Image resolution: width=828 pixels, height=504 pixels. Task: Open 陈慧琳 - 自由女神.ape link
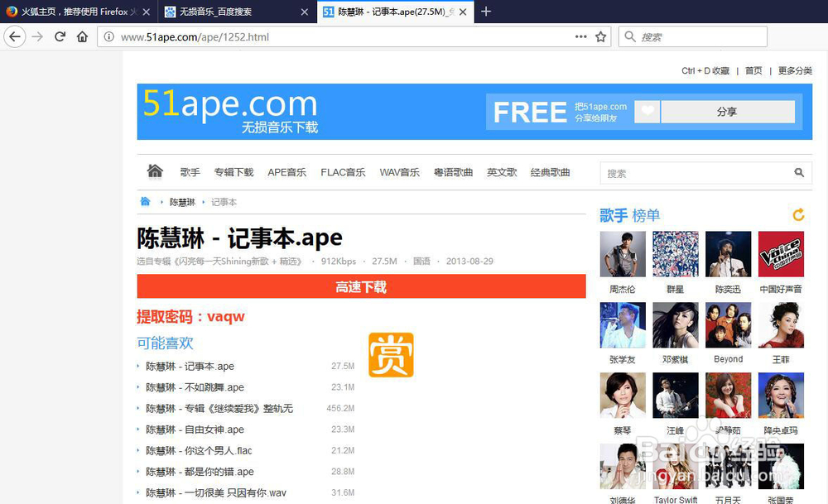click(x=195, y=430)
